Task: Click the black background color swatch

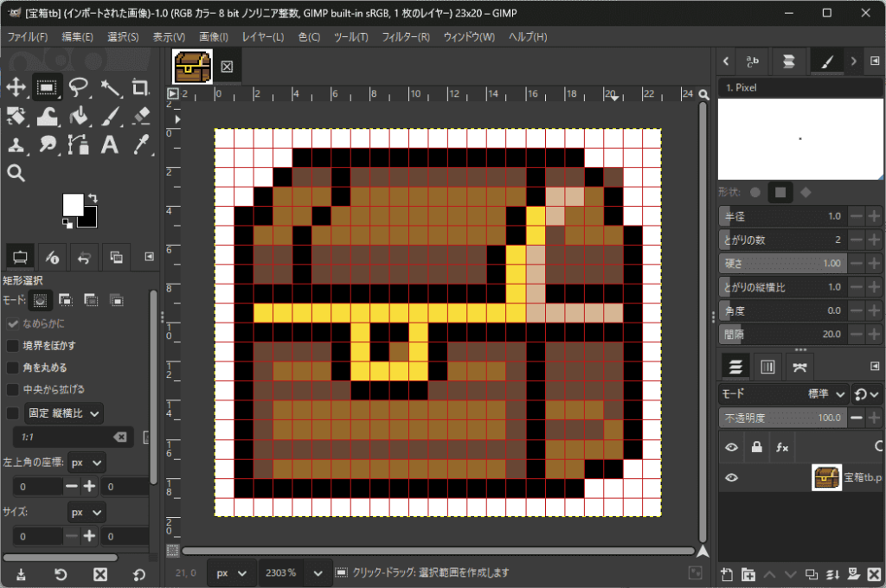Action: [x=87, y=217]
